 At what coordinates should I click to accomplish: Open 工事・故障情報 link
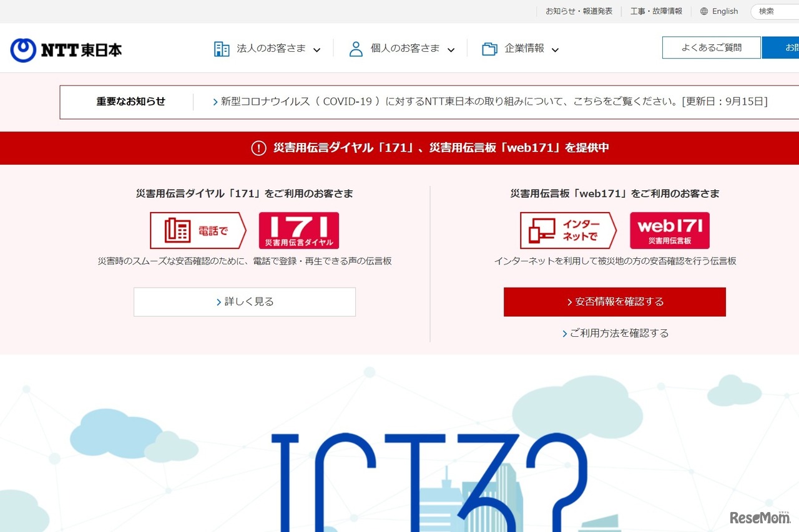coord(656,11)
